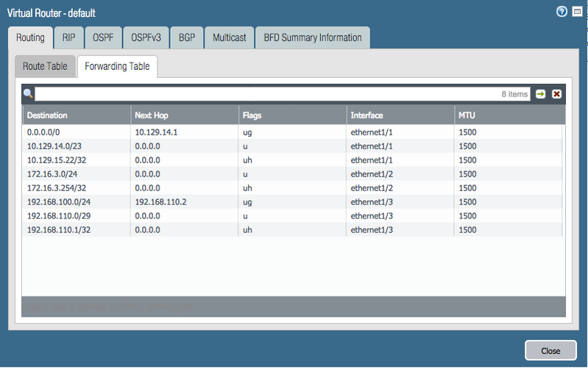Go to the BGP tab
This screenshot has width=588, height=368.
[187, 38]
